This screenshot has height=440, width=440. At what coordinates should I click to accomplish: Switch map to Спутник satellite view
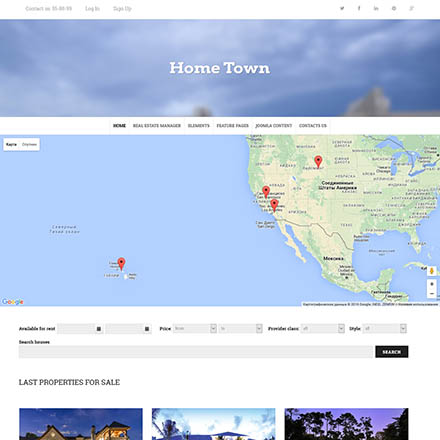pos(29,144)
